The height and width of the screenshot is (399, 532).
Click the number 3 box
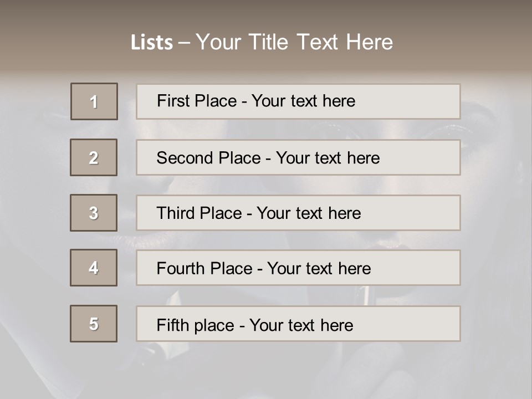click(94, 213)
